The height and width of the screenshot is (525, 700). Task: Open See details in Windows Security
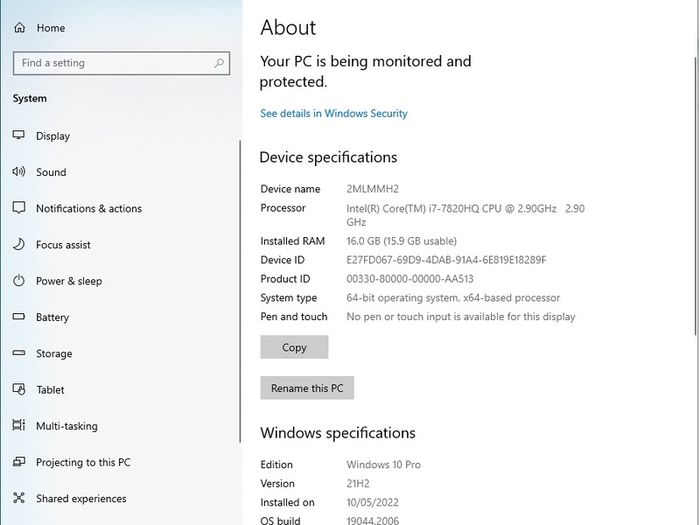coord(333,113)
